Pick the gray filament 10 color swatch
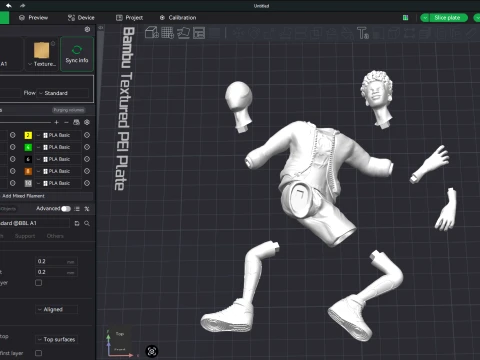 (28, 183)
